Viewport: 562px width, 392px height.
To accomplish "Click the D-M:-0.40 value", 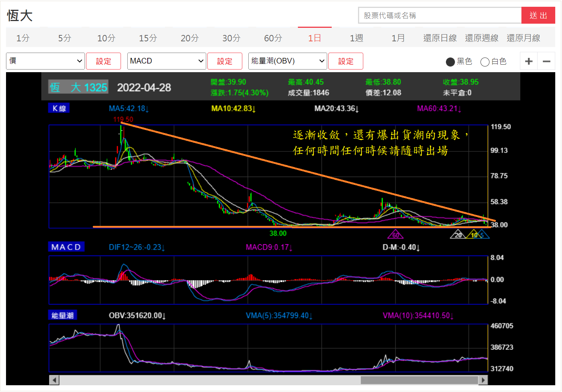I will click(x=401, y=247).
